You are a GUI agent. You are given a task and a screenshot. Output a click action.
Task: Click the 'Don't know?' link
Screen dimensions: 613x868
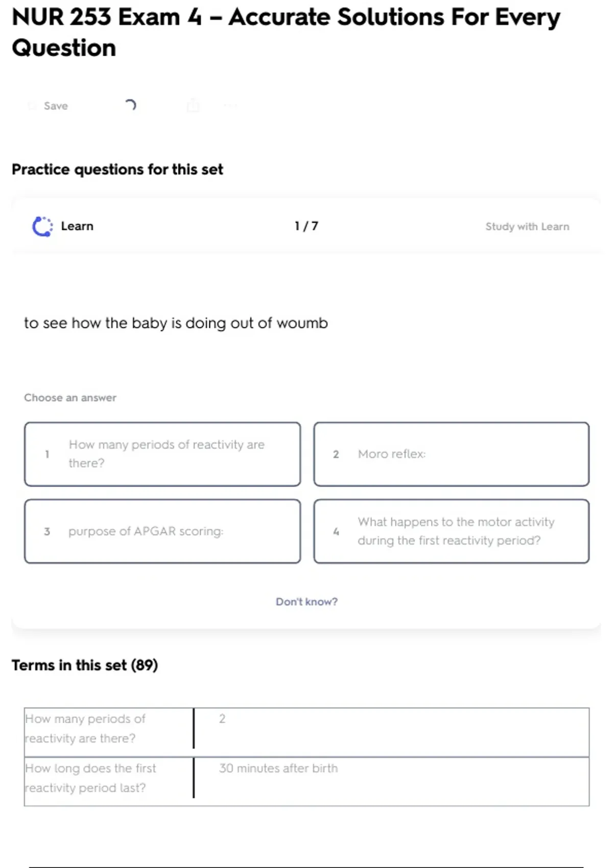[x=306, y=601]
